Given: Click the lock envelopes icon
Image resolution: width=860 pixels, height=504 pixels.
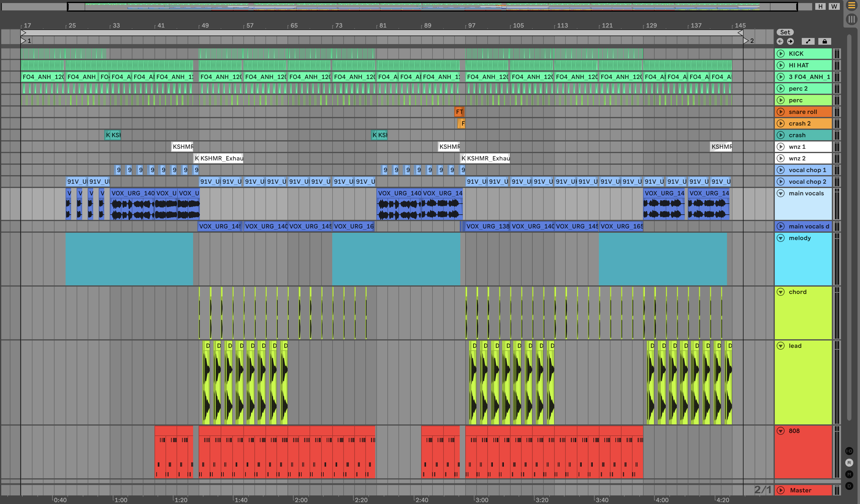Looking at the screenshot, I should (824, 41).
